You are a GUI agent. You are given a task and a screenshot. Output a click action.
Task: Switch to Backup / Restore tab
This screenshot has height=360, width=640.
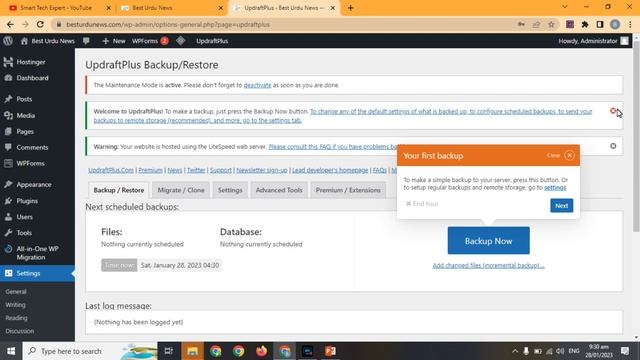(x=118, y=190)
